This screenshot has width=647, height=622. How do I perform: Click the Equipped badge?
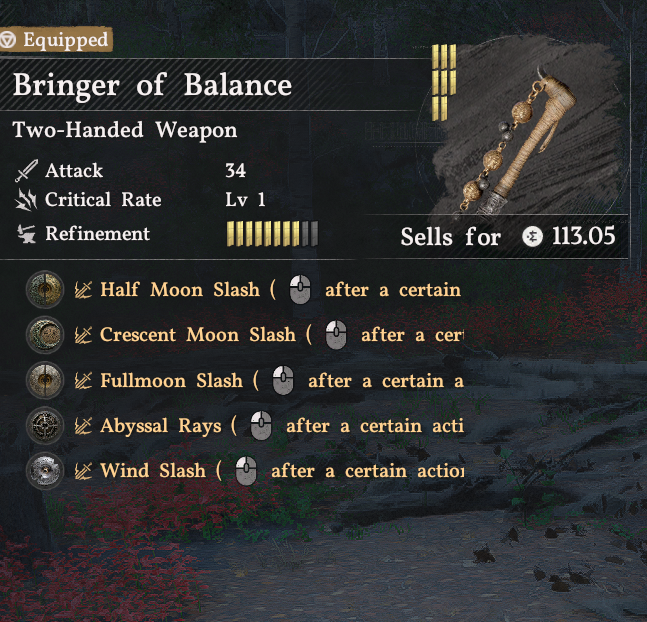(x=56, y=40)
